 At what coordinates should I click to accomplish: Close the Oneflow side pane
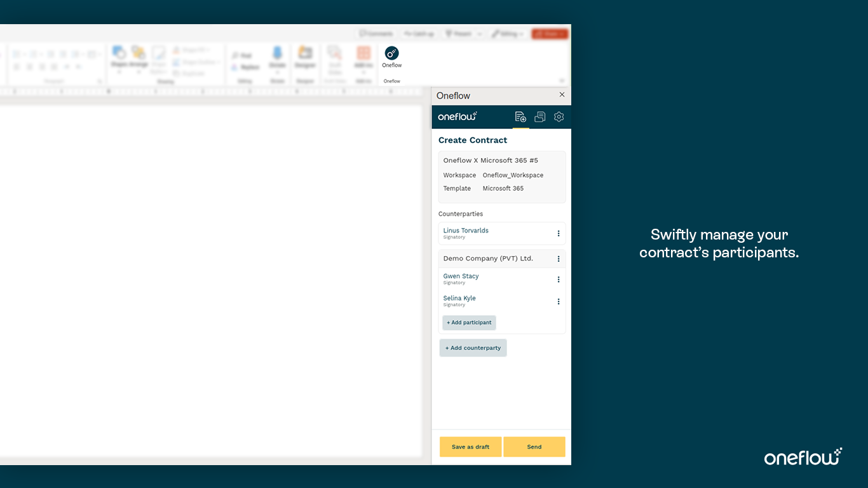562,95
